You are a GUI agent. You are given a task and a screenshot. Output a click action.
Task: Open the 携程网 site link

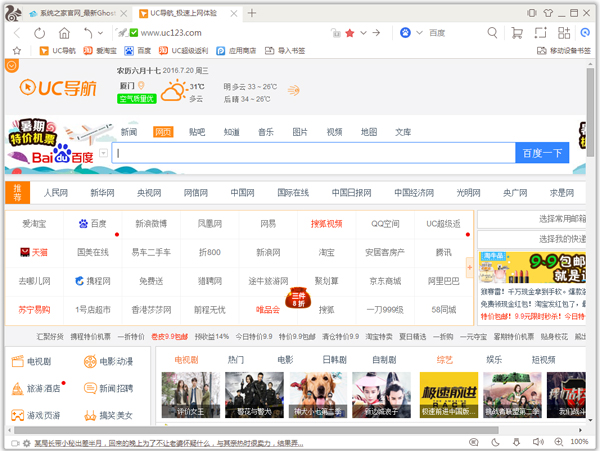click(x=93, y=281)
